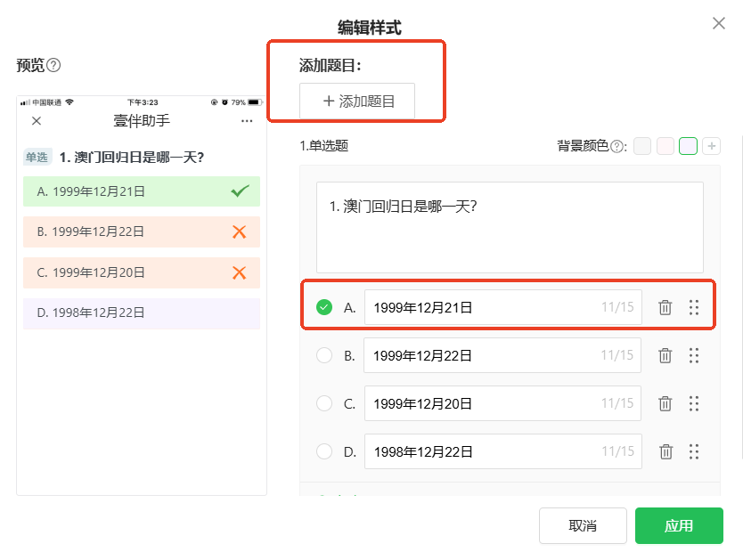Click the 壹伴助手 preview title
Viewport: 743px width, 560px height.
click(x=142, y=121)
